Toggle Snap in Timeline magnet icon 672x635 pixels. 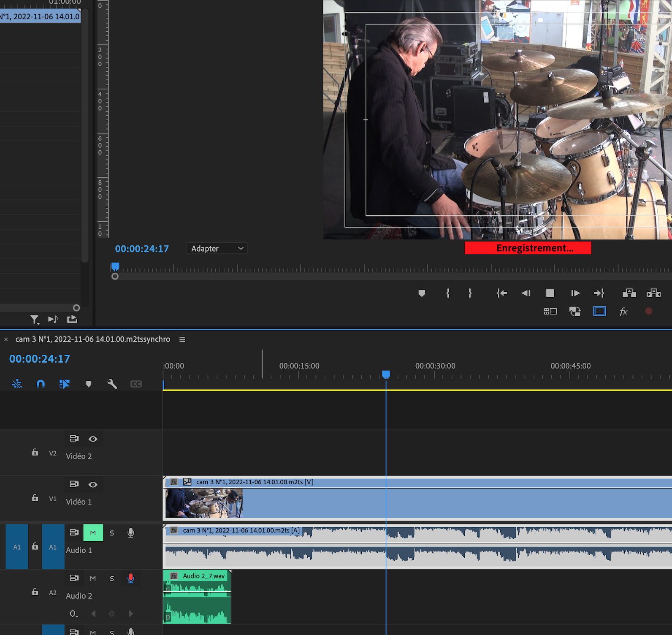click(x=41, y=384)
